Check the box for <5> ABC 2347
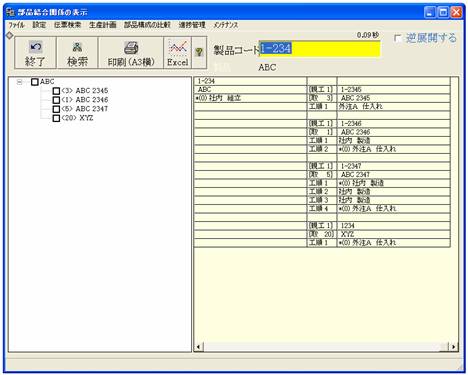This screenshot has width=468, height=375. pos(56,109)
